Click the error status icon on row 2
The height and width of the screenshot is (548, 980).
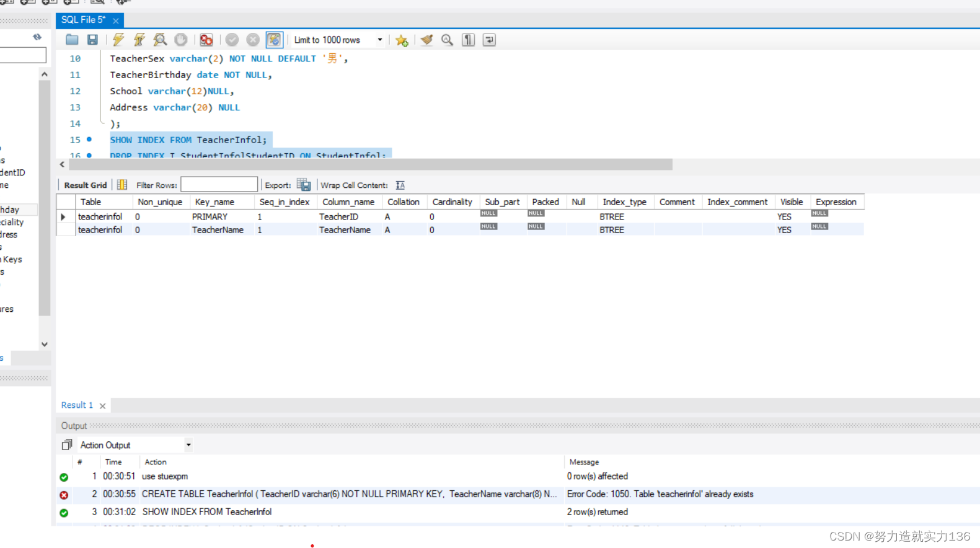(x=64, y=495)
